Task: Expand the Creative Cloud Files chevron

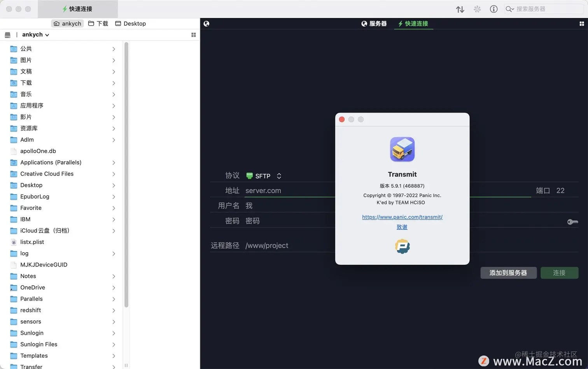Action: tap(114, 174)
